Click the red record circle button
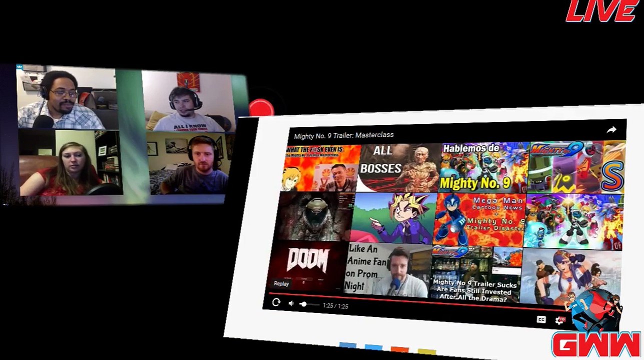The image size is (644, 360). click(x=261, y=108)
